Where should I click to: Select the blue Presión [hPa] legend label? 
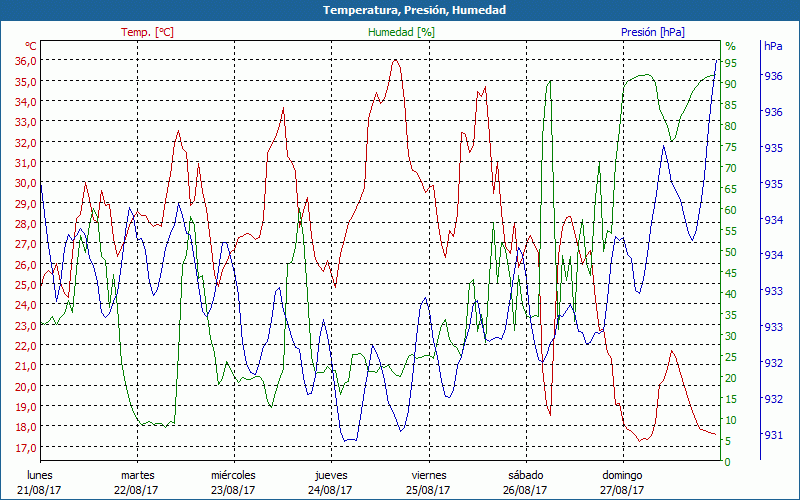[652, 32]
